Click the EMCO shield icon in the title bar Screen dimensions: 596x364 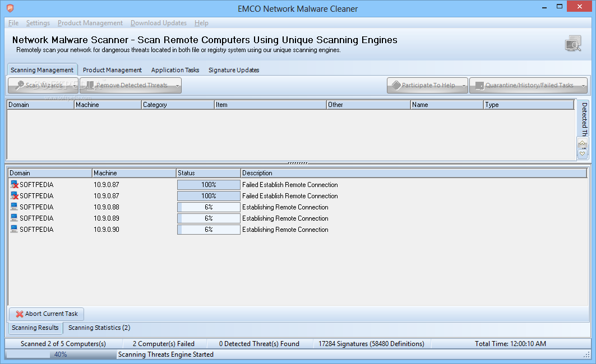pos(10,8)
